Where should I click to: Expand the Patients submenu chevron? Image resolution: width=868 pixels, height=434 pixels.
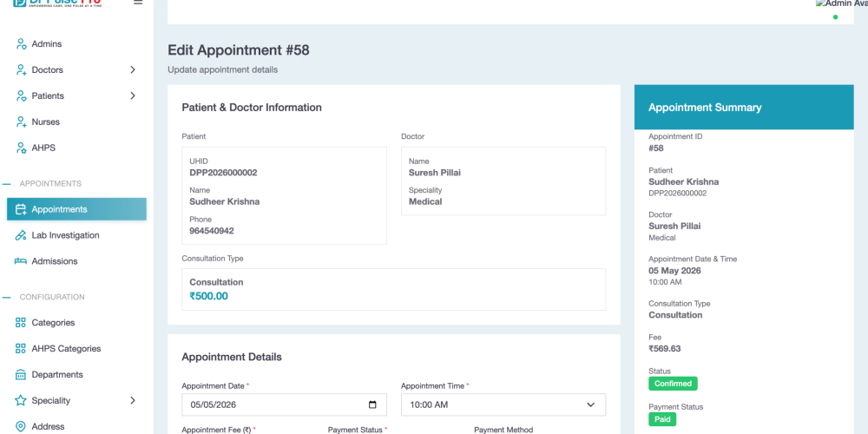coord(132,95)
